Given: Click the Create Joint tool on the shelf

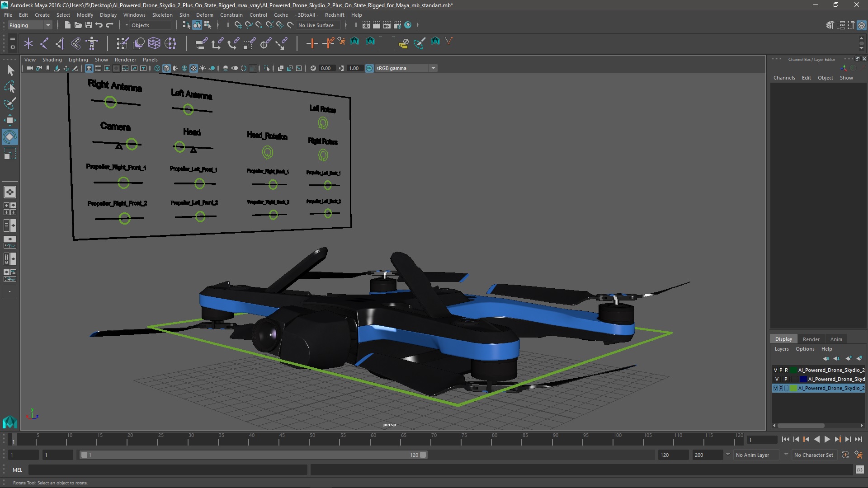Looking at the screenshot, I should (x=44, y=43).
